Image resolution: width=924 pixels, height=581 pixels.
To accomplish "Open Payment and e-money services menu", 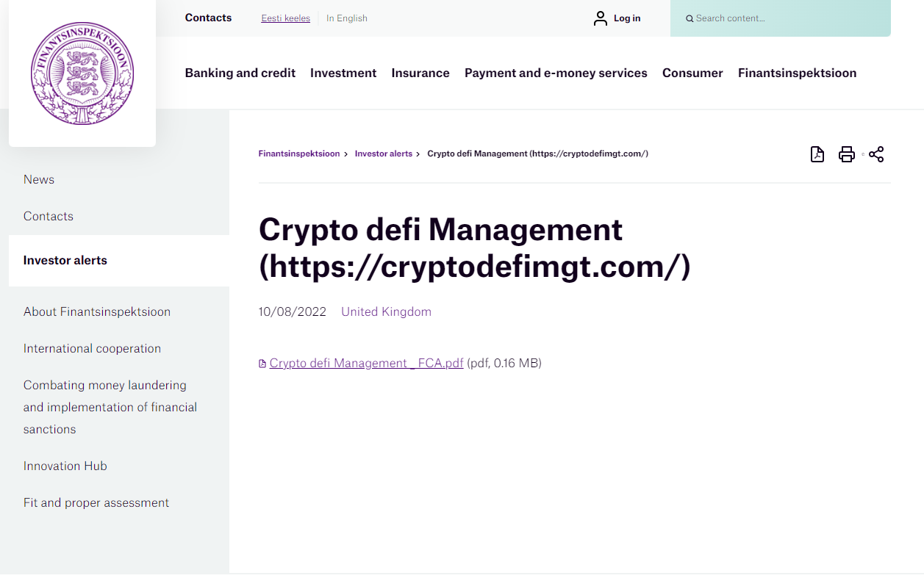I will click(556, 73).
